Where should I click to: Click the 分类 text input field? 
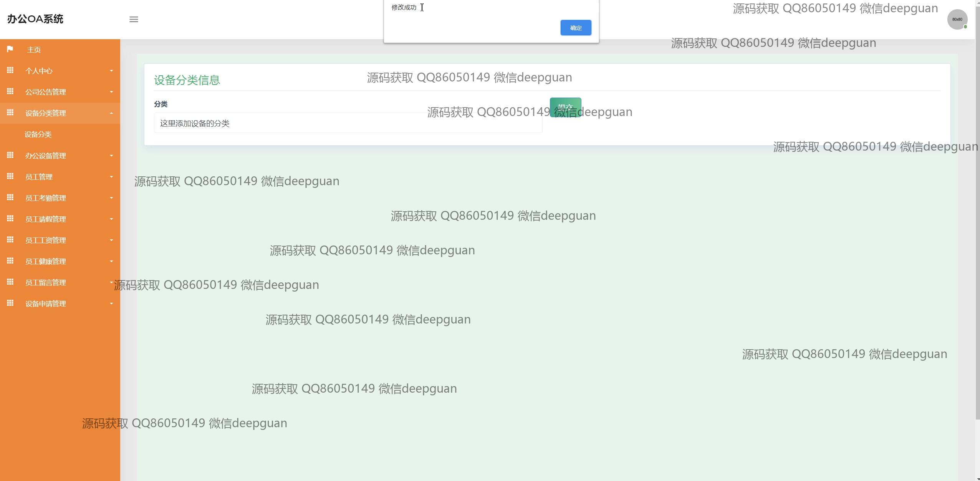[348, 123]
